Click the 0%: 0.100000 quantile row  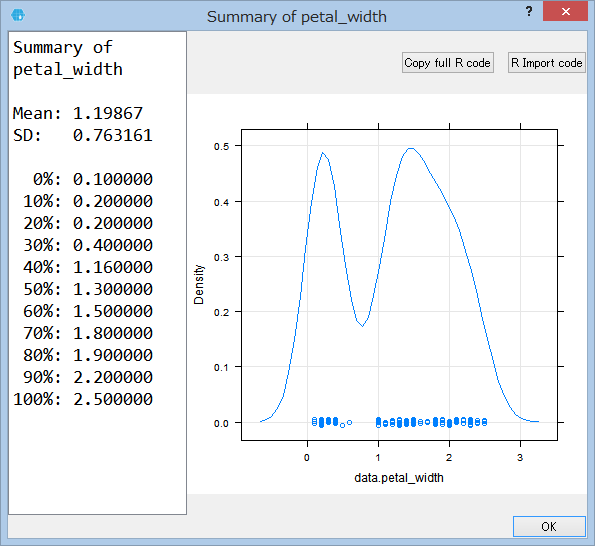[93, 179]
